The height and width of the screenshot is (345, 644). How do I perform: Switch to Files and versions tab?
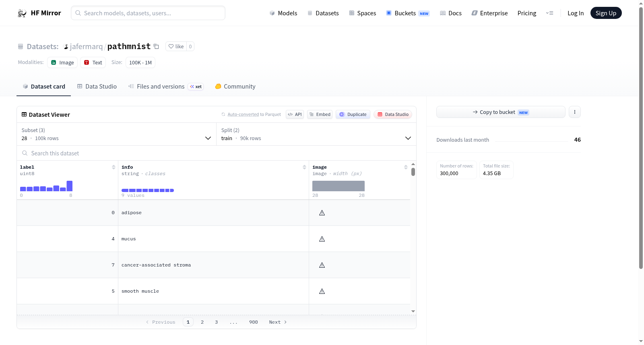(x=166, y=87)
